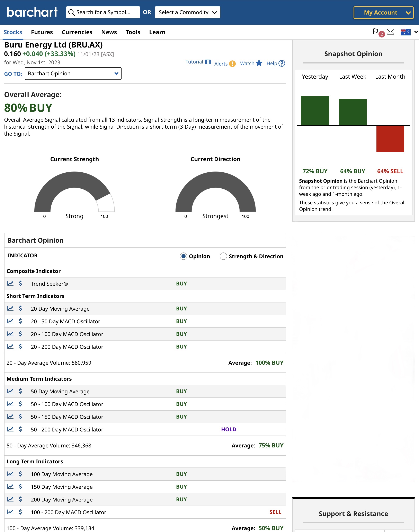The image size is (419, 532).
Task: Click the Watch star icon
Action: [x=259, y=63]
